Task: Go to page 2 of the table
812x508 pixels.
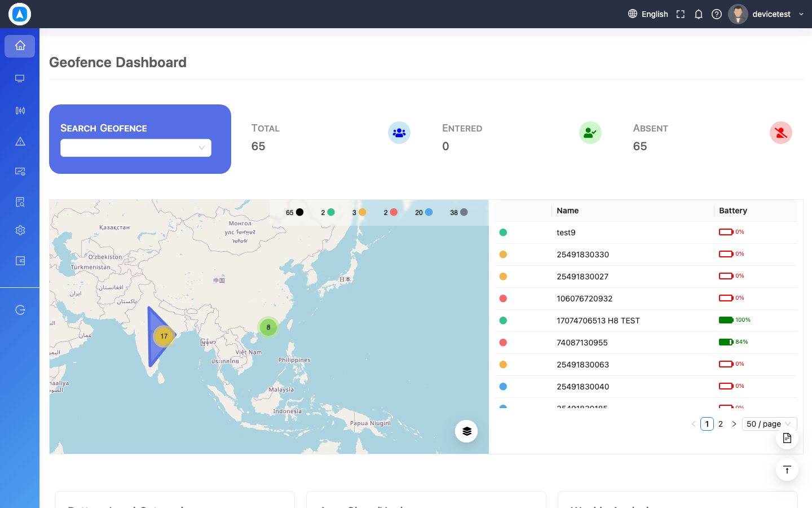Action: coord(721,424)
